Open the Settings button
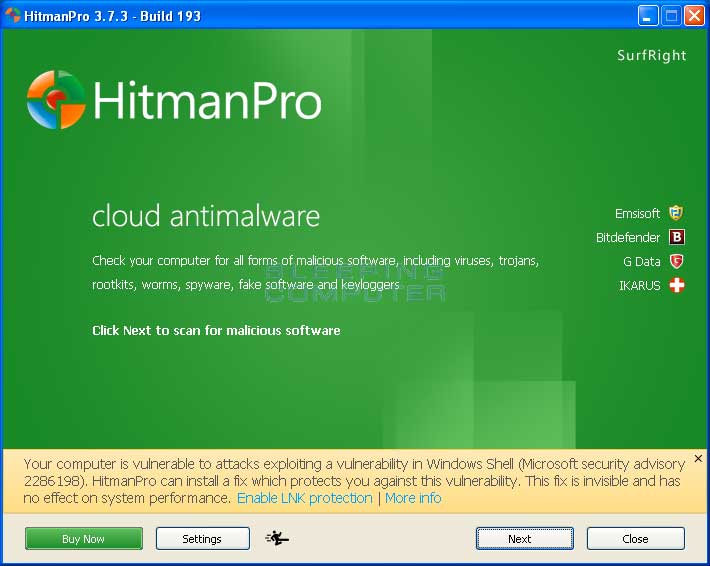710x566 pixels. pos(202,538)
